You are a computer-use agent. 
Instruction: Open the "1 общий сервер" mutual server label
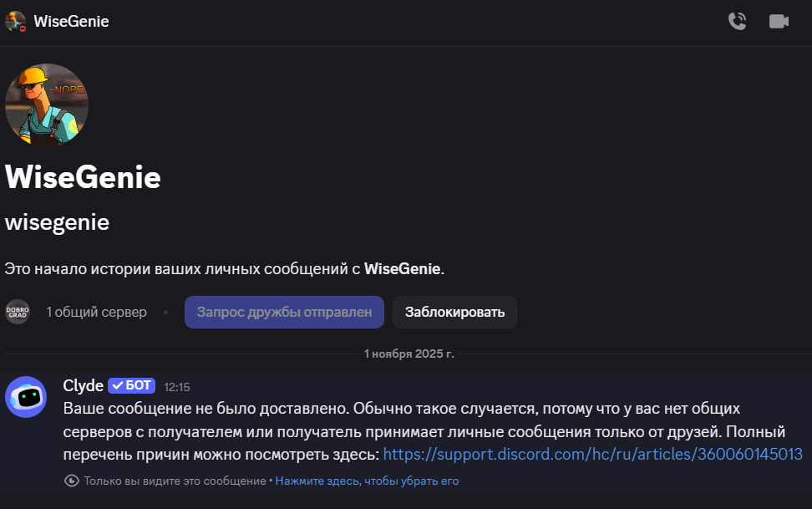pos(97,312)
